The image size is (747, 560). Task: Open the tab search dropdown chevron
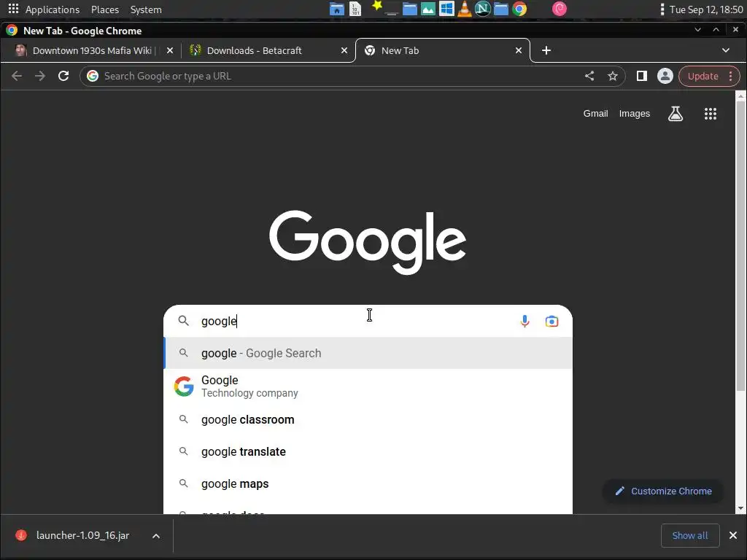click(726, 50)
